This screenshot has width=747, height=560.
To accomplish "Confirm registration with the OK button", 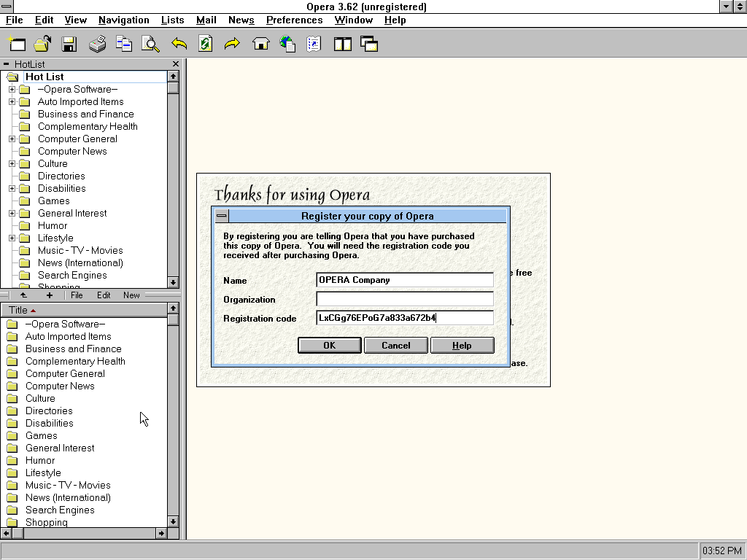I will 330,345.
